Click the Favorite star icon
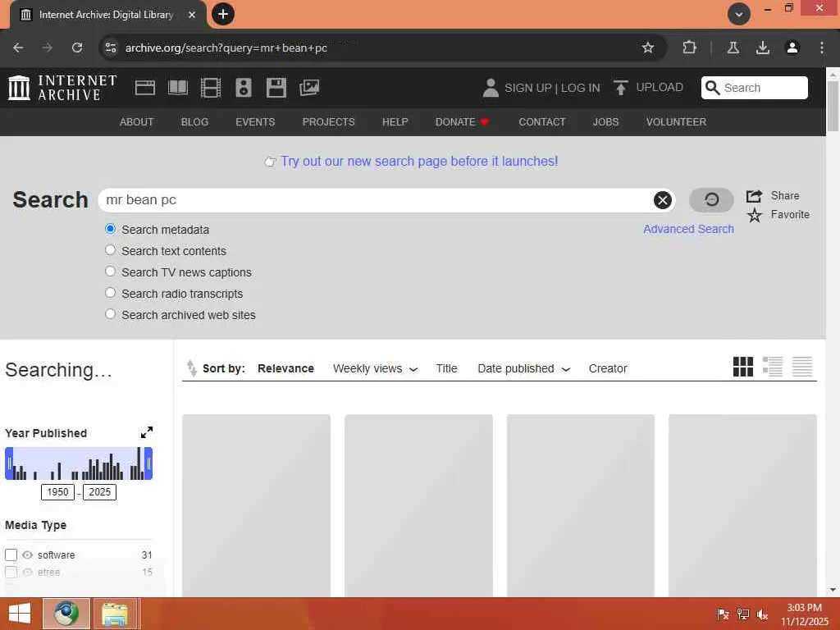Viewport: 840px width, 630px height. [x=755, y=216]
